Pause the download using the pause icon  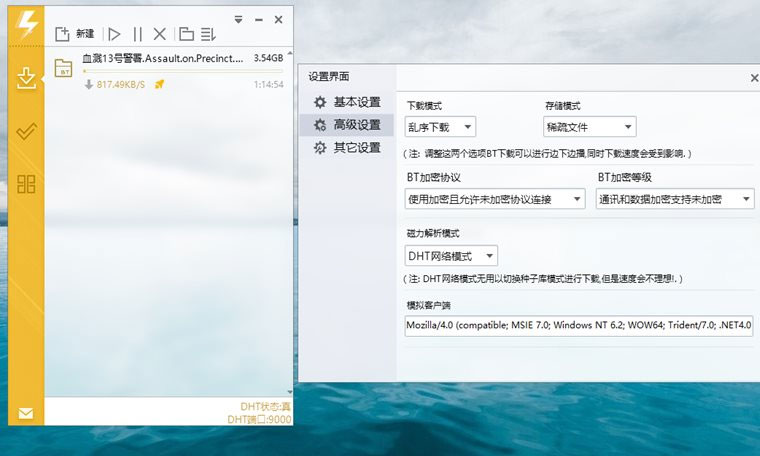[138, 34]
